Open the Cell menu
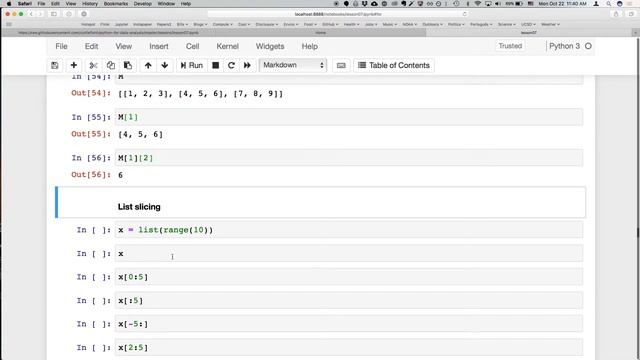 coord(193,47)
